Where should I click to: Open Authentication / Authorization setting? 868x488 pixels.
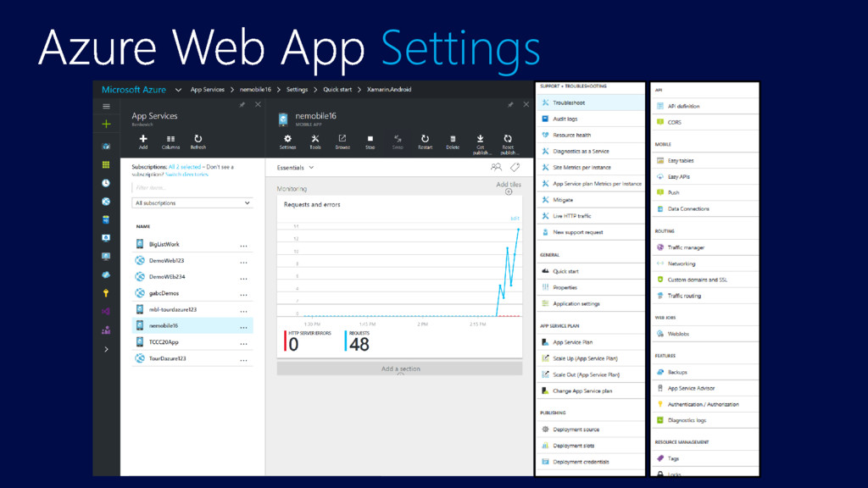(704, 404)
